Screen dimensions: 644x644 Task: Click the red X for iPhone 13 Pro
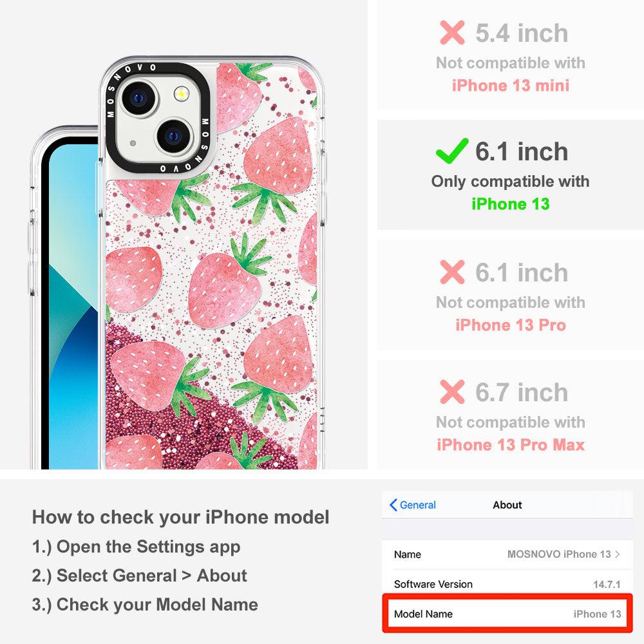pyautogui.click(x=452, y=272)
